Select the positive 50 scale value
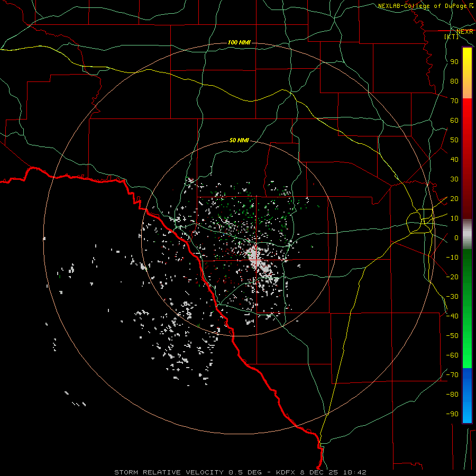Viewport: 476px width, 476px height. coord(454,140)
